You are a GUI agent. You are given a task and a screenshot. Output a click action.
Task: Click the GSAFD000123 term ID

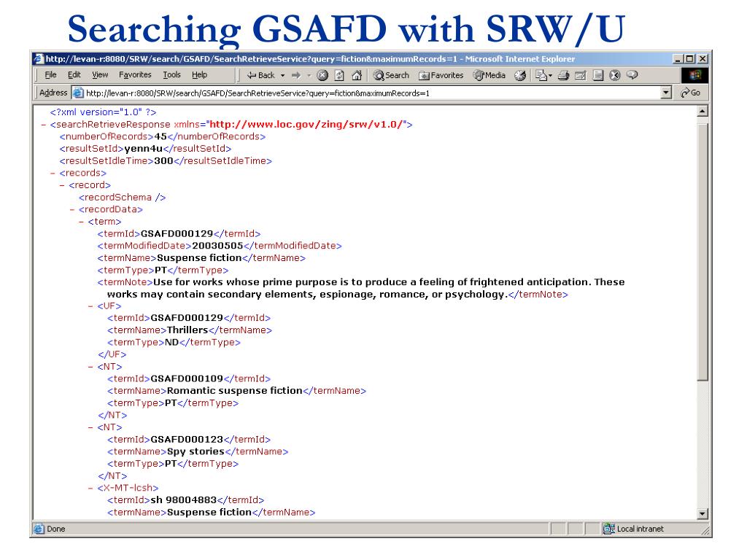(x=187, y=440)
